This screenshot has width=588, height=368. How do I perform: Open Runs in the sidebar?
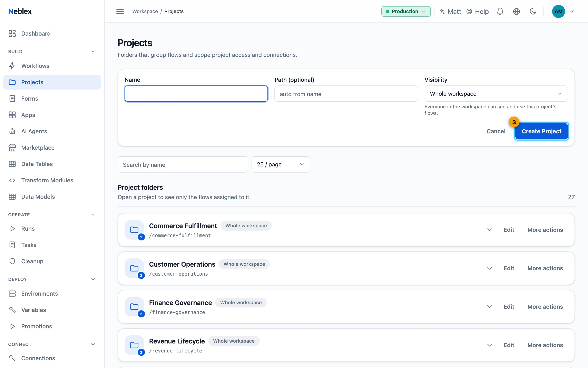coord(52,229)
